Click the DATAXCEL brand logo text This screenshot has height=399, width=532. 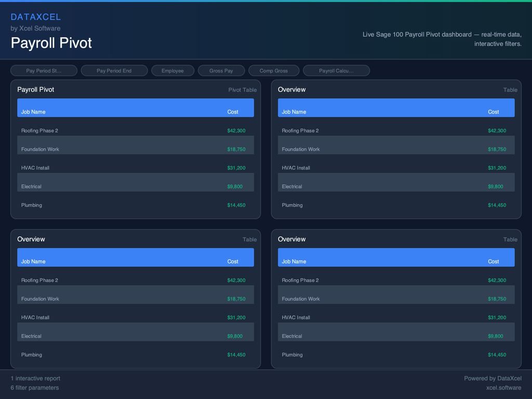(x=36, y=17)
